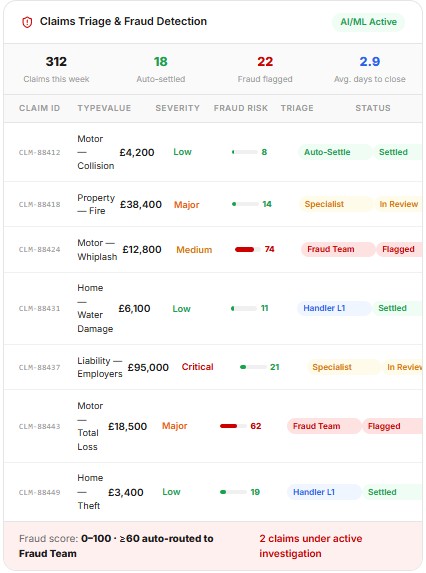Open claim CLM-88437 Liability Employers

click(x=39, y=367)
